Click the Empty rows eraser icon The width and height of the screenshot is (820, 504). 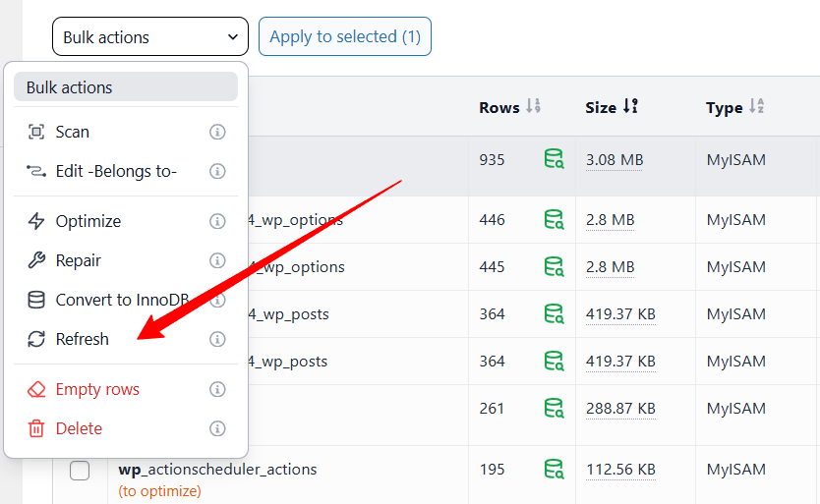click(36, 389)
